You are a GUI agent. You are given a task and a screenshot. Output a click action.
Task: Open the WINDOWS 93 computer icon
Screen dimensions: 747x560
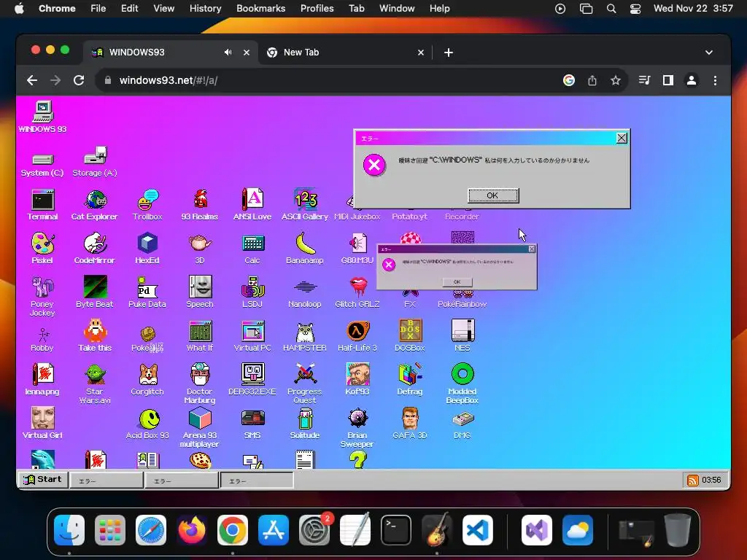[x=42, y=117]
